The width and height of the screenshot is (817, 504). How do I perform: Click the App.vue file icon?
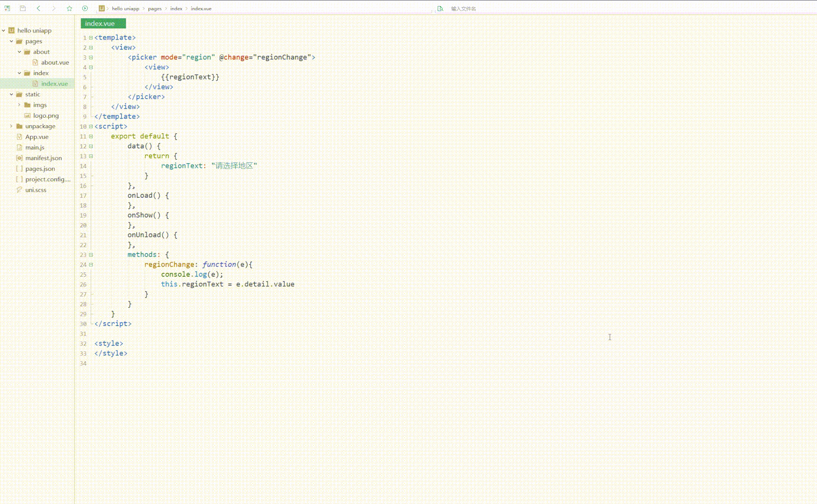pos(19,137)
